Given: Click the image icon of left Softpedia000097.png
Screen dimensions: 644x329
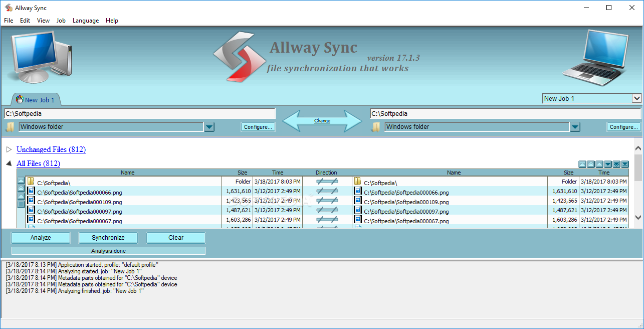Looking at the screenshot, I should 31,210.
